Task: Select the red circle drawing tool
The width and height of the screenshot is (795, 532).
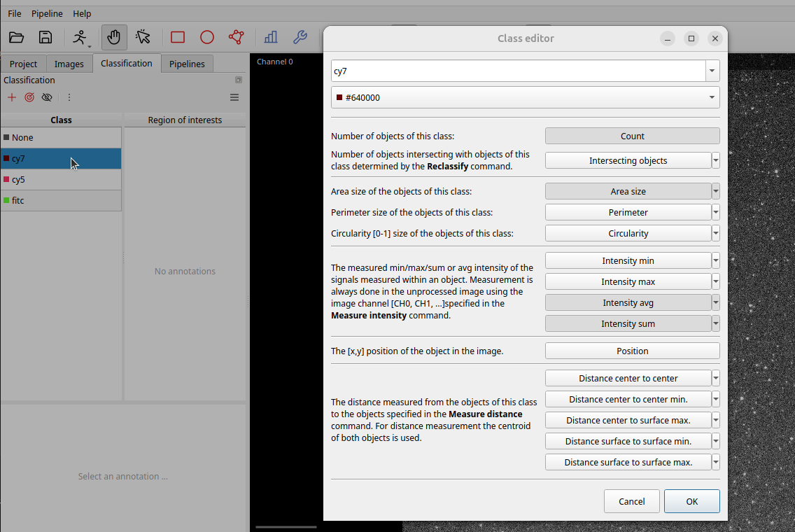Action: tap(207, 37)
